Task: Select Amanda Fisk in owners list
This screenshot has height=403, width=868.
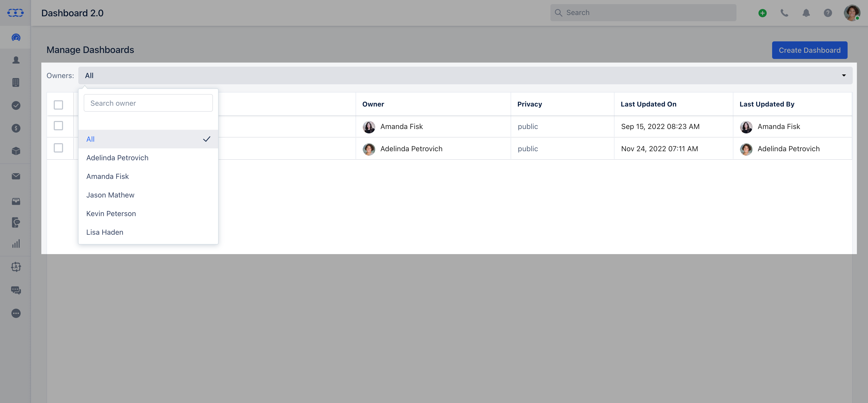Action: point(148,176)
